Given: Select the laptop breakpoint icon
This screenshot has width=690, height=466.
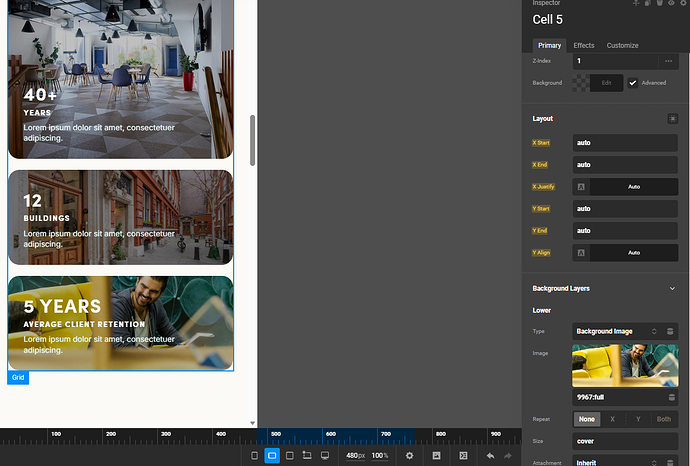Looking at the screenshot, I should [x=307, y=455].
